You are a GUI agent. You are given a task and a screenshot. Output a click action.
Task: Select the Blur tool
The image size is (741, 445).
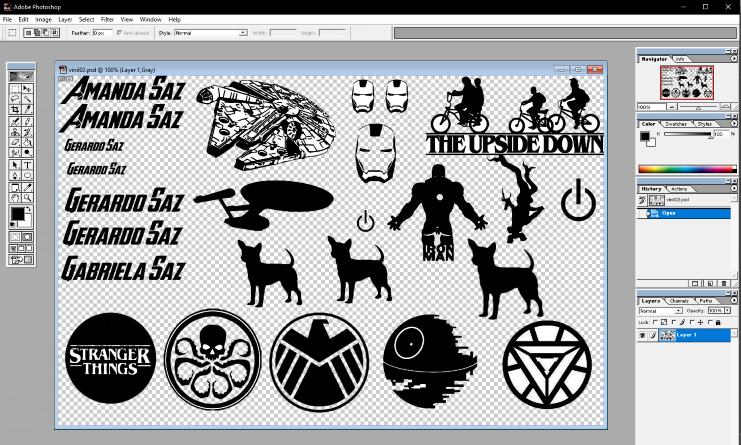pos(15,152)
